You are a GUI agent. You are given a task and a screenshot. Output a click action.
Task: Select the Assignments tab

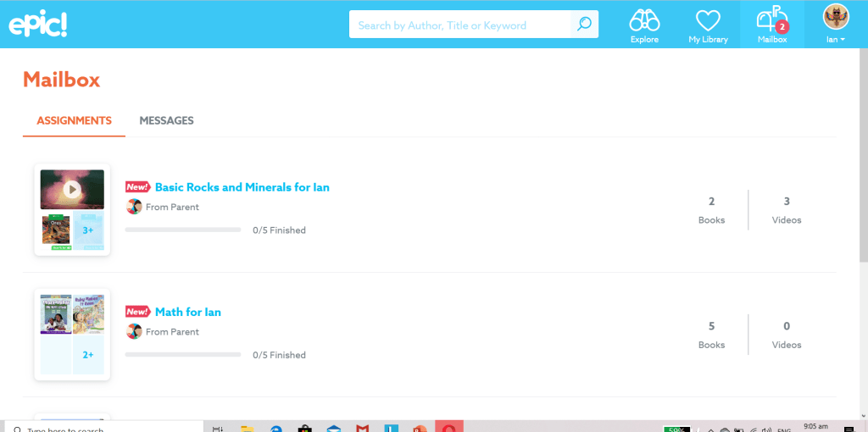[x=74, y=120]
